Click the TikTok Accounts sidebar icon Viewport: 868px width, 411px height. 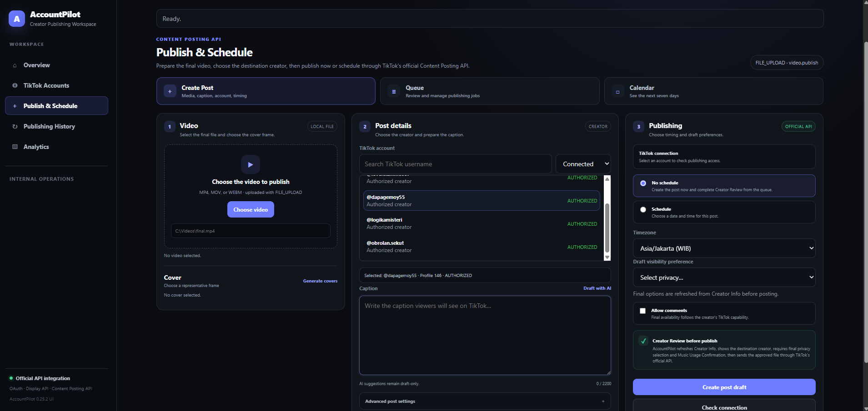tap(15, 85)
